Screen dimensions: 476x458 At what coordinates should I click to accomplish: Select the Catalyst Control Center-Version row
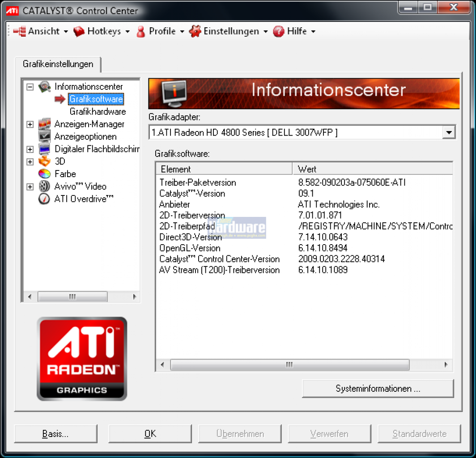304,259
